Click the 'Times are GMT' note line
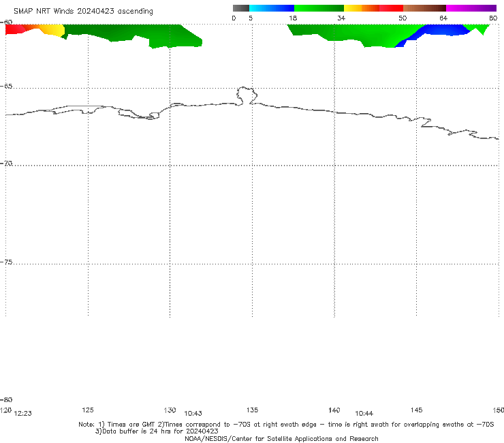Screen dimensions: 504x443 [286, 425]
